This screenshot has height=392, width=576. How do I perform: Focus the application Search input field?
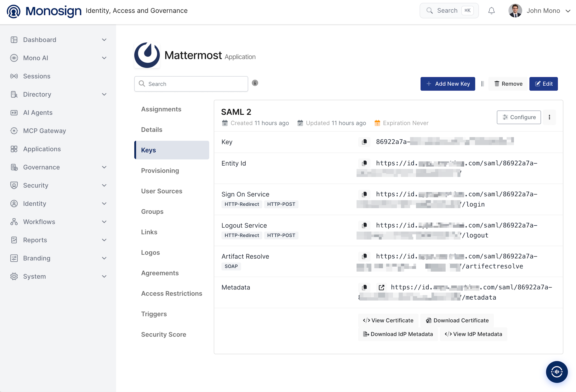tap(191, 84)
